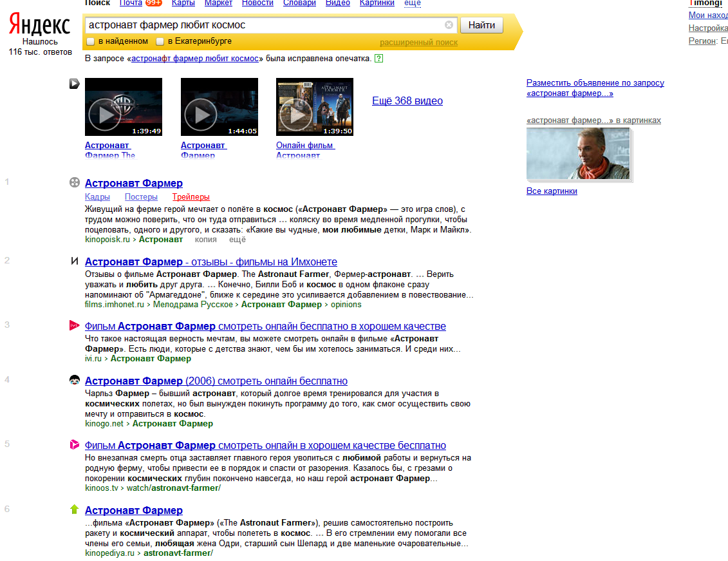Click the films.imhonet.ru green URL
Screen dimensions: 728x561
pyautogui.click(x=114, y=305)
